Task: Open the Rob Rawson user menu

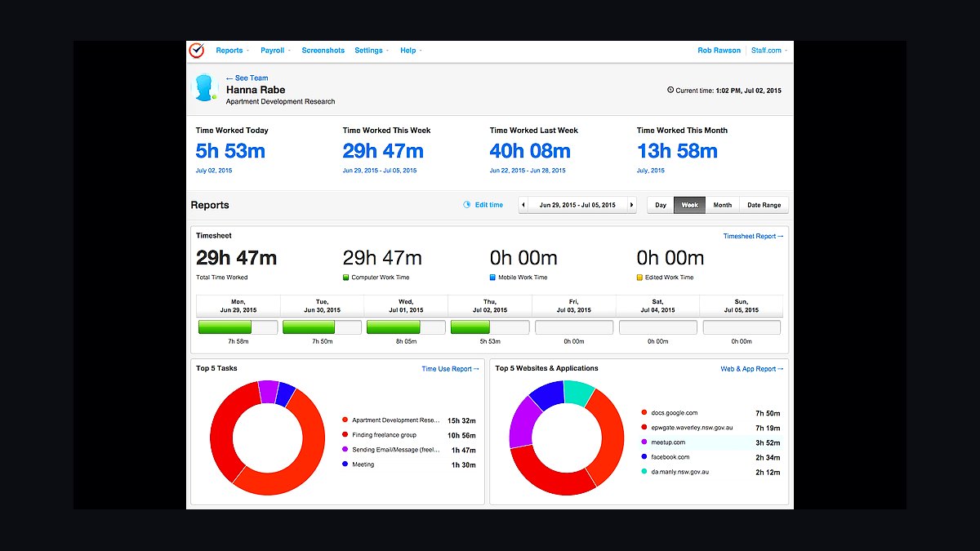Action: (719, 51)
